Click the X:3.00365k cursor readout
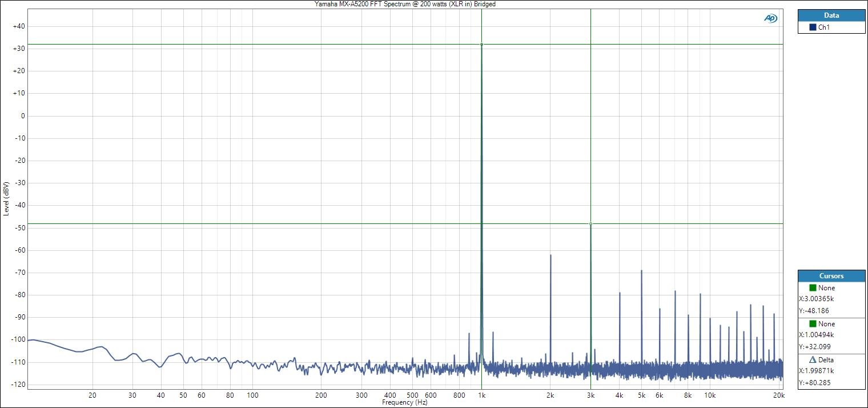 coord(817,299)
